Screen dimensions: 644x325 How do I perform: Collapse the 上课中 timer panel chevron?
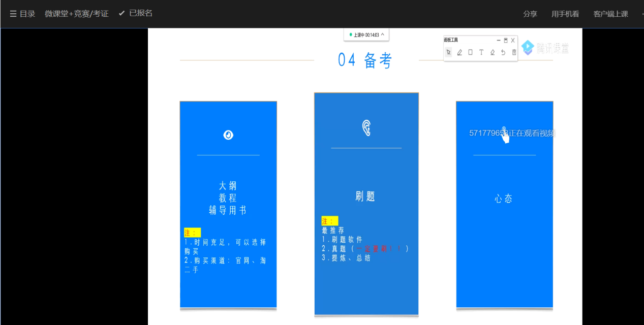(382, 35)
